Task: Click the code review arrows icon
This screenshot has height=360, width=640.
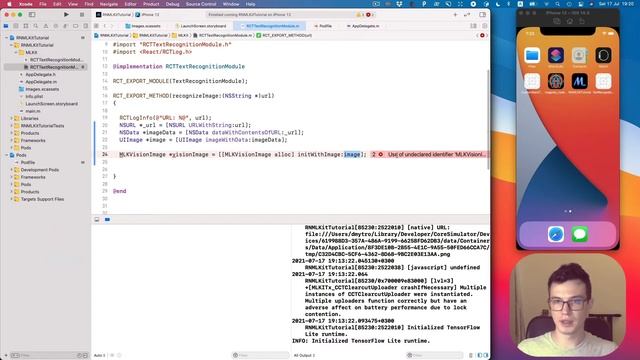Action: (x=467, y=14)
